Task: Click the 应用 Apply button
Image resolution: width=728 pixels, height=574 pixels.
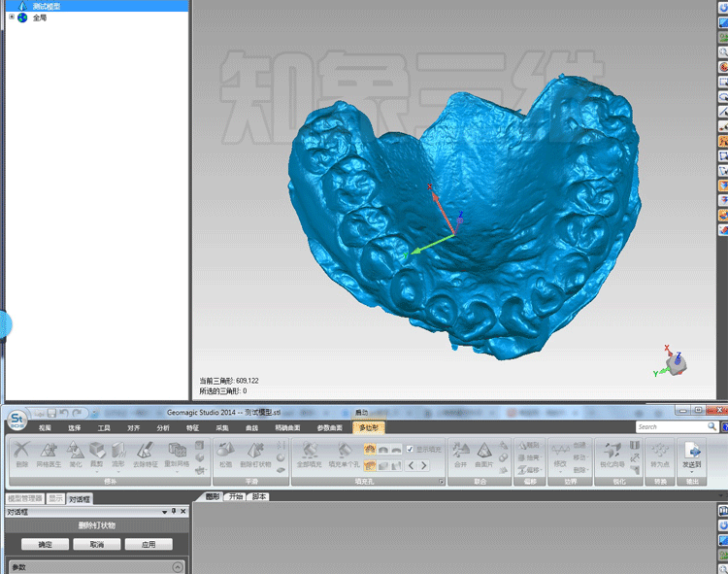Action: click(149, 544)
